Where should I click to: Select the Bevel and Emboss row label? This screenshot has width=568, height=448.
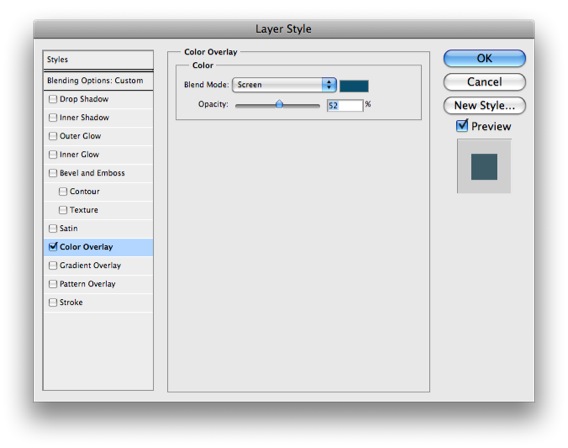tap(92, 173)
